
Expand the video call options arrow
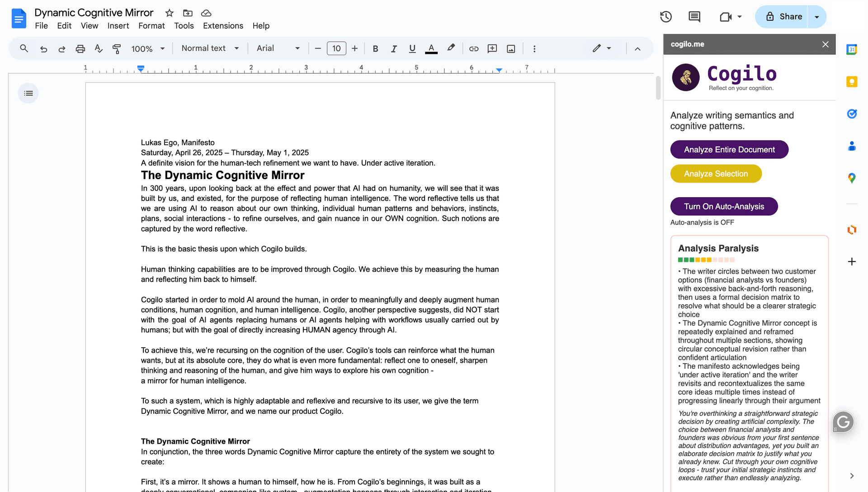[740, 17]
